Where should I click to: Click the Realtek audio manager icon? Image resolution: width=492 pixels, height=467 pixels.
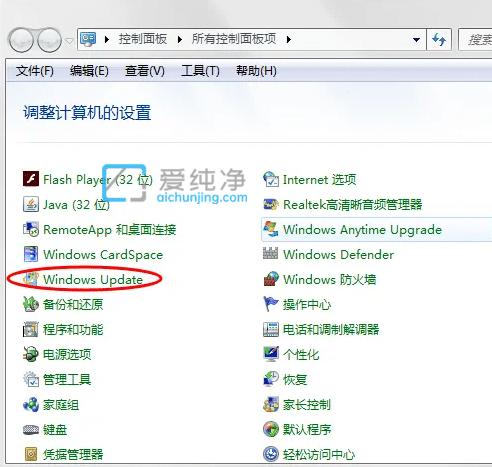[x=271, y=204]
